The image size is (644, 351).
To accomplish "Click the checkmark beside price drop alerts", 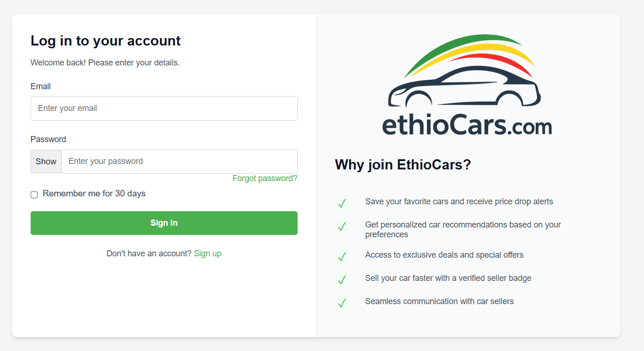I will pyautogui.click(x=342, y=202).
